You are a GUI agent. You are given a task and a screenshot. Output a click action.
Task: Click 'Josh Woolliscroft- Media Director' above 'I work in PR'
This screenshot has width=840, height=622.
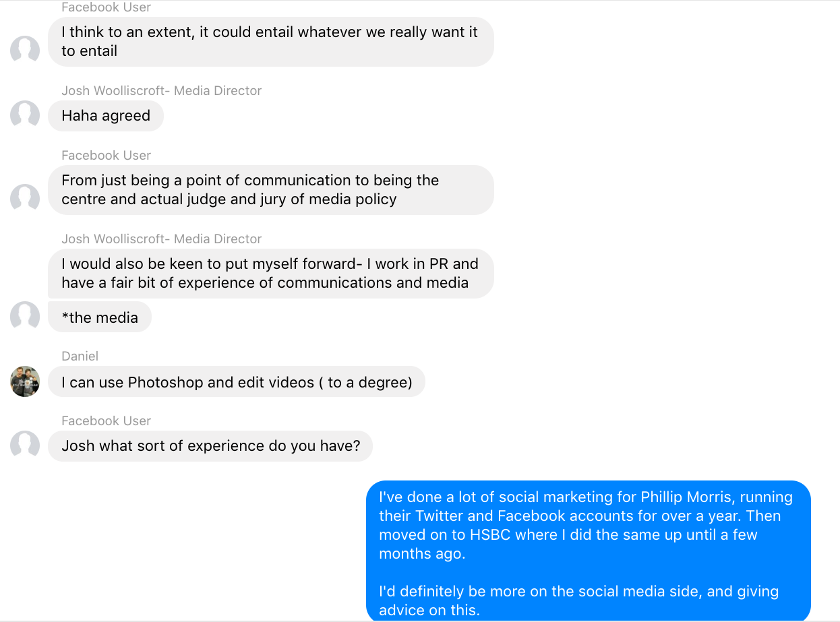[x=162, y=239]
